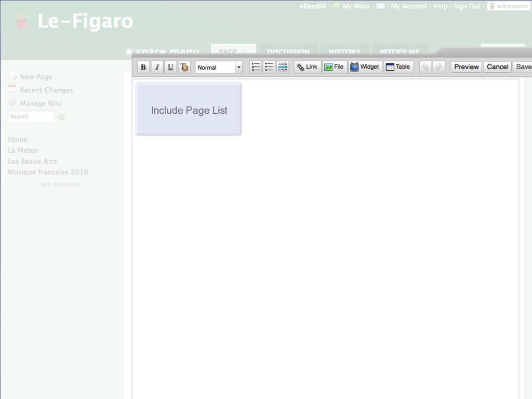532x399 pixels.
Task: Open the Page tab
Action: (x=233, y=50)
